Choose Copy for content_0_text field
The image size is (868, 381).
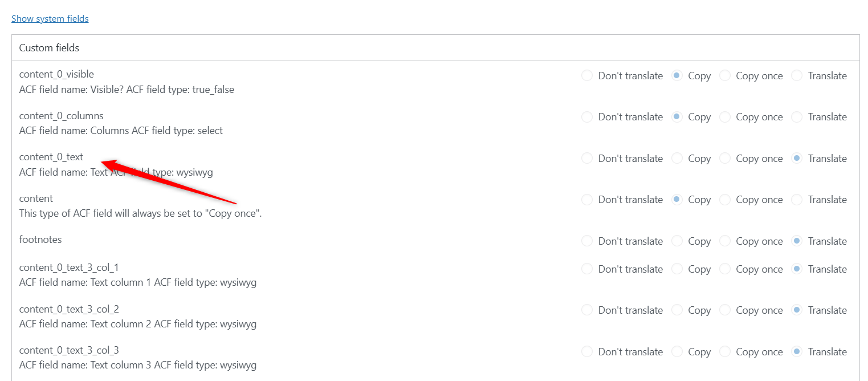pyautogui.click(x=677, y=159)
